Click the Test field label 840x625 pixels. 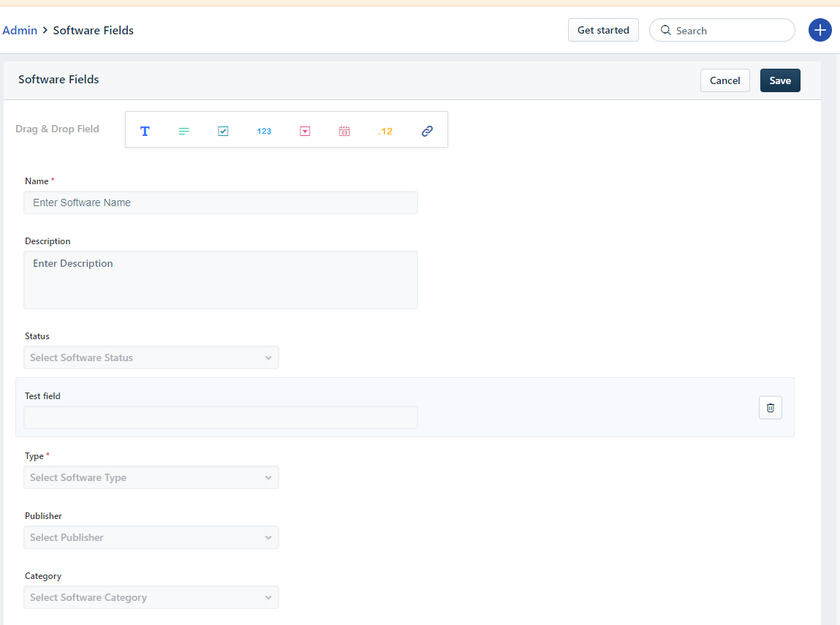(43, 396)
